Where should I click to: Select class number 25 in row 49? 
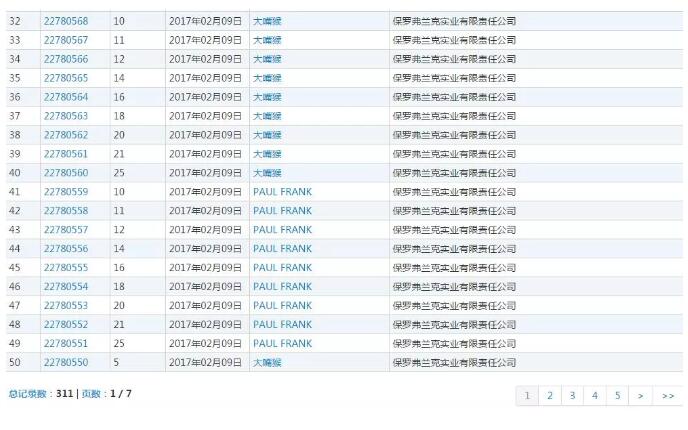click(119, 343)
